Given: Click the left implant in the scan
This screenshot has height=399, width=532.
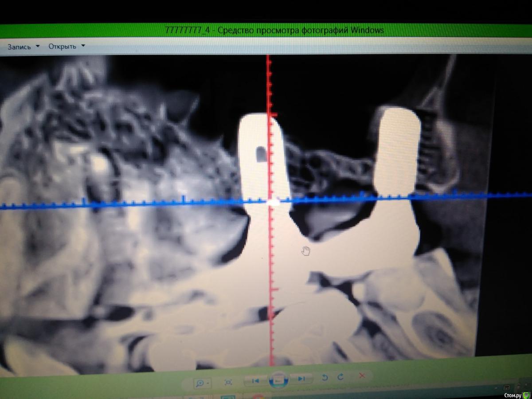Looking at the screenshot, I should click(x=262, y=155).
